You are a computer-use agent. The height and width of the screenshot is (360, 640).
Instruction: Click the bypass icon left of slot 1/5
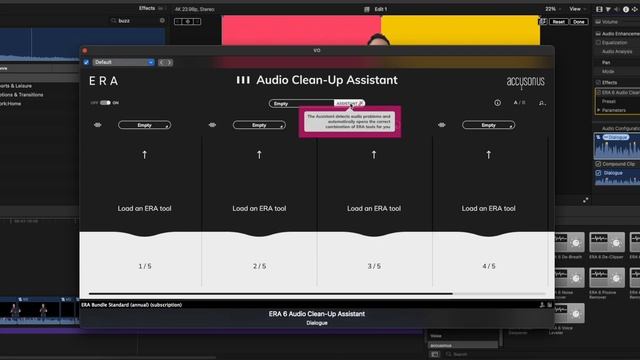pos(98,125)
